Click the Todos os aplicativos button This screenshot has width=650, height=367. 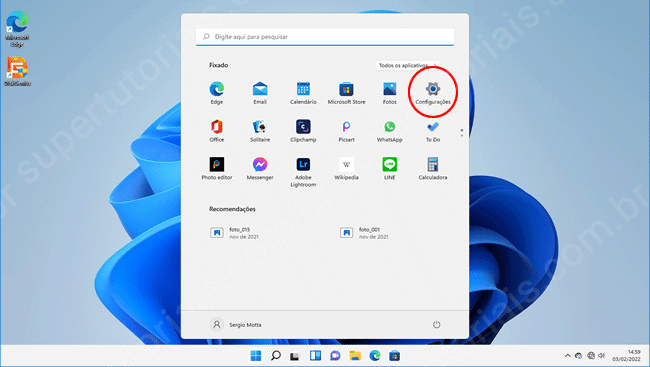408,66
